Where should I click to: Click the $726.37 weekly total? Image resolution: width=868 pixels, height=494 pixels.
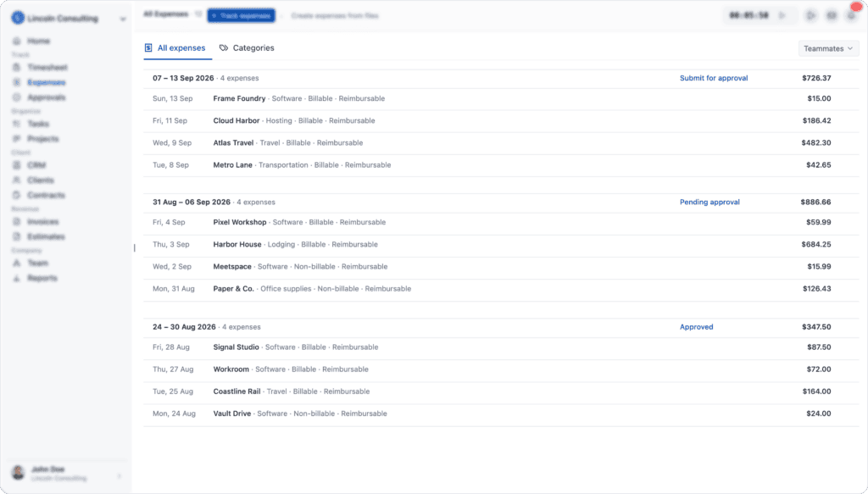click(x=816, y=78)
